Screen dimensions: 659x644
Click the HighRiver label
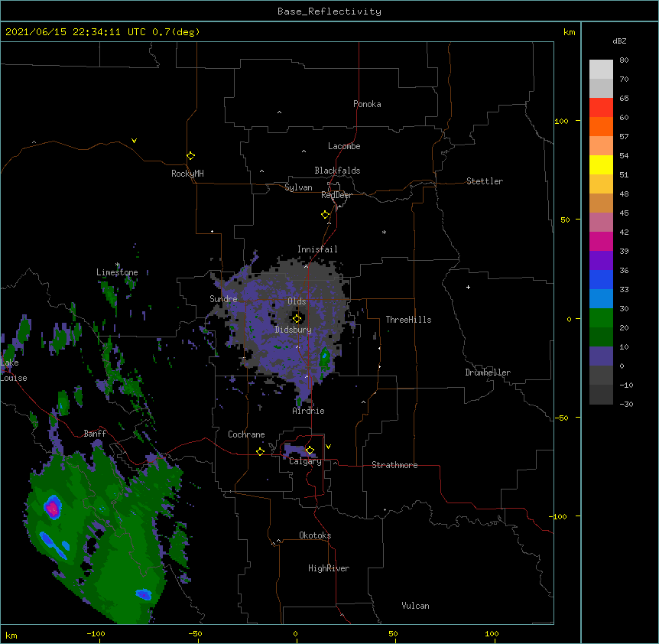(x=329, y=568)
